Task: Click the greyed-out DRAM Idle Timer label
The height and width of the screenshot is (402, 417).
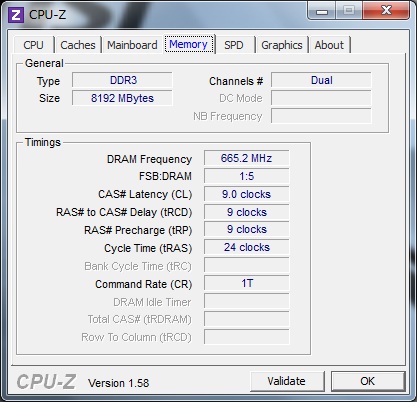Action: [x=152, y=302]
